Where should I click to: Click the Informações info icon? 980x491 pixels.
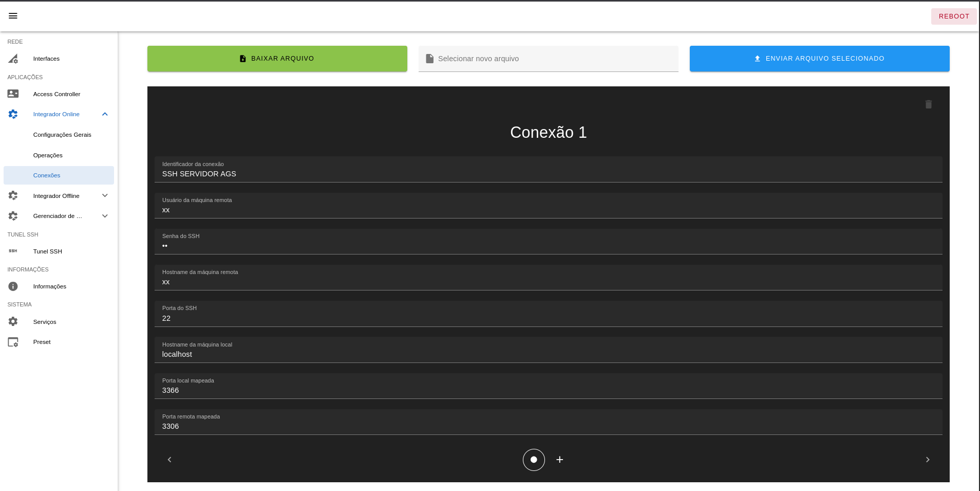pyautogui.click(x=13, y=286)
